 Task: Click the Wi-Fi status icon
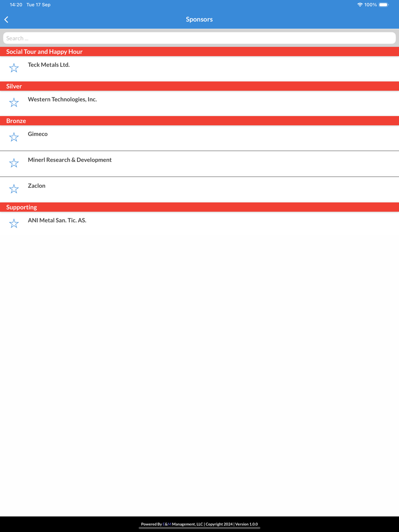(x=360, y=5)
